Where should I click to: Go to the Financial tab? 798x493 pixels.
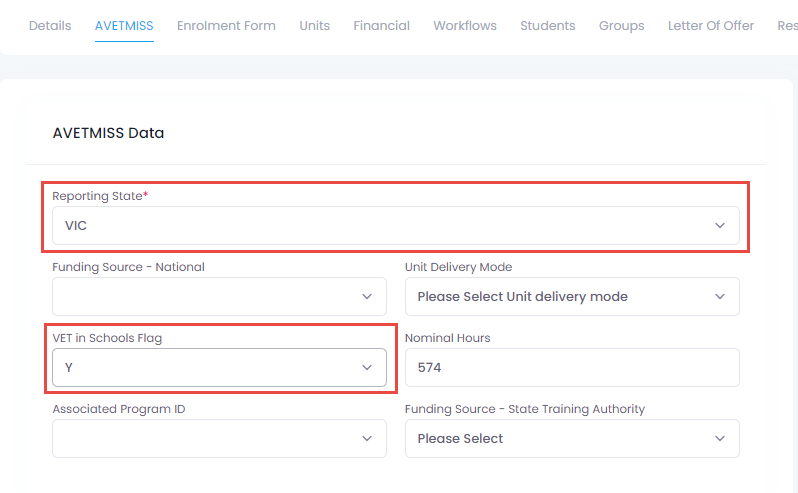click(381, 25)
